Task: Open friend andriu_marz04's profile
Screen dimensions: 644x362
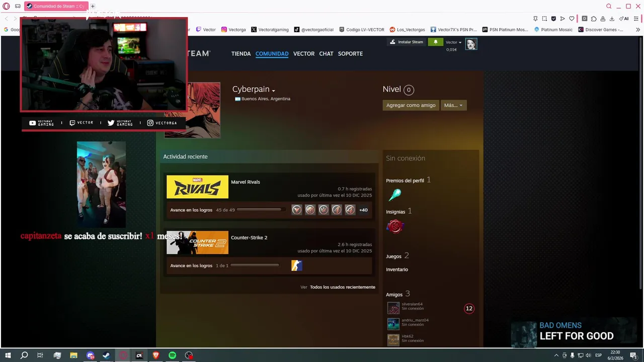Action: tap(415, 320)
